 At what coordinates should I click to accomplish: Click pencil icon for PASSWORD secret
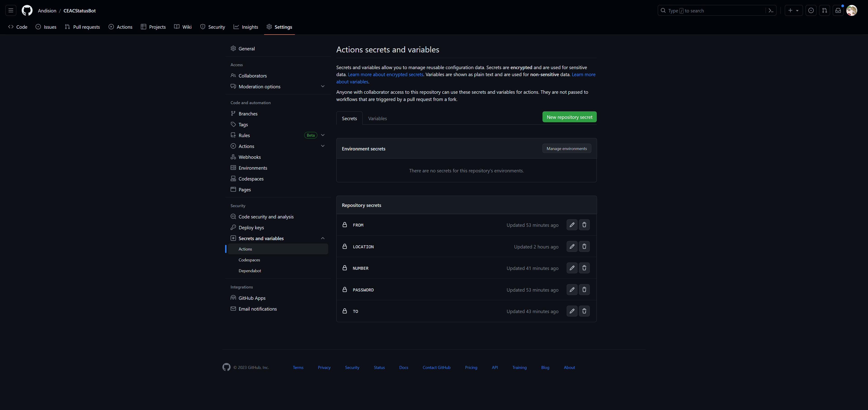coord(572,290)
